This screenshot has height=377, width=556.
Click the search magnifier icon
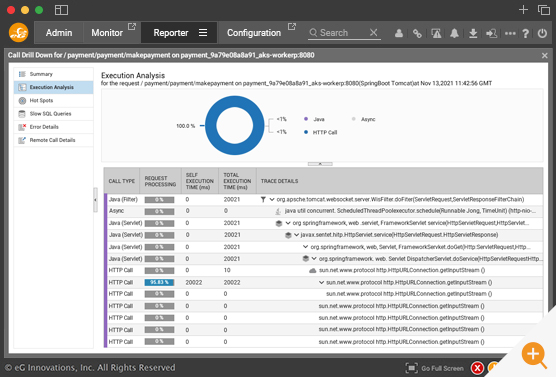click(313, 33)
